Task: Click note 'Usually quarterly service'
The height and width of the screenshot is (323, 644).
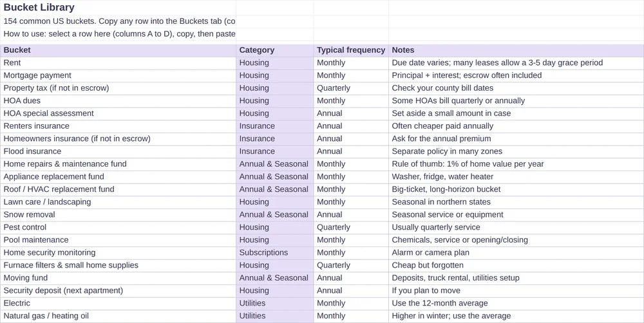Action: [x=516, y=227]
